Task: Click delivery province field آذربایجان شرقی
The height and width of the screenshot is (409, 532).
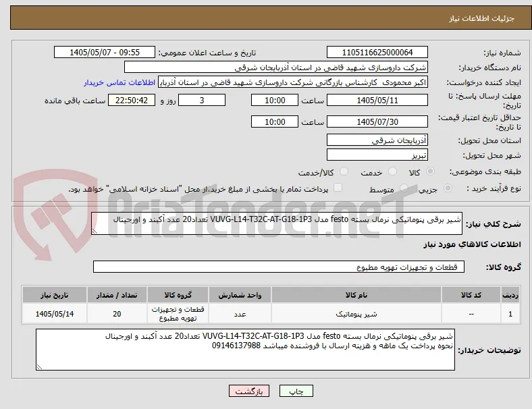Action: point(377,140)
